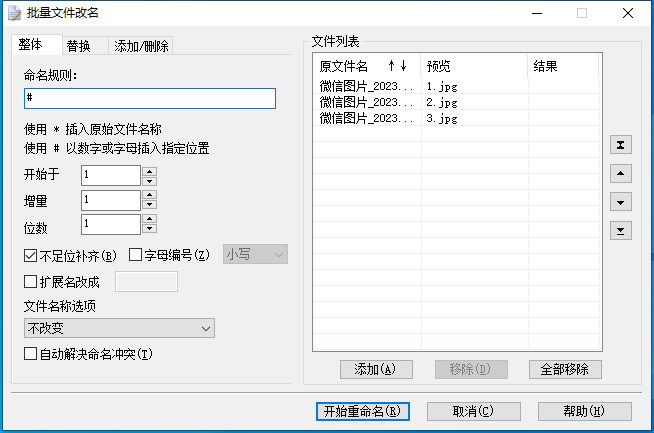Image resolution: width=654 pixels, height=433 pixels.
Task: Click the move-down arrow button
Action: (621, 202)
